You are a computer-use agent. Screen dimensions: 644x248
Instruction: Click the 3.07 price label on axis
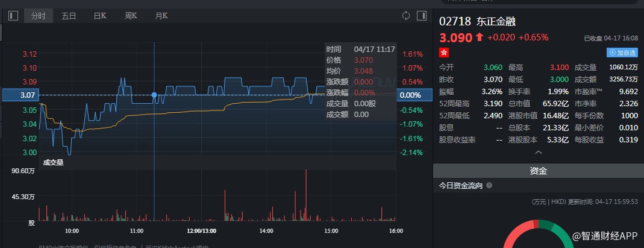tap(19, 95)
